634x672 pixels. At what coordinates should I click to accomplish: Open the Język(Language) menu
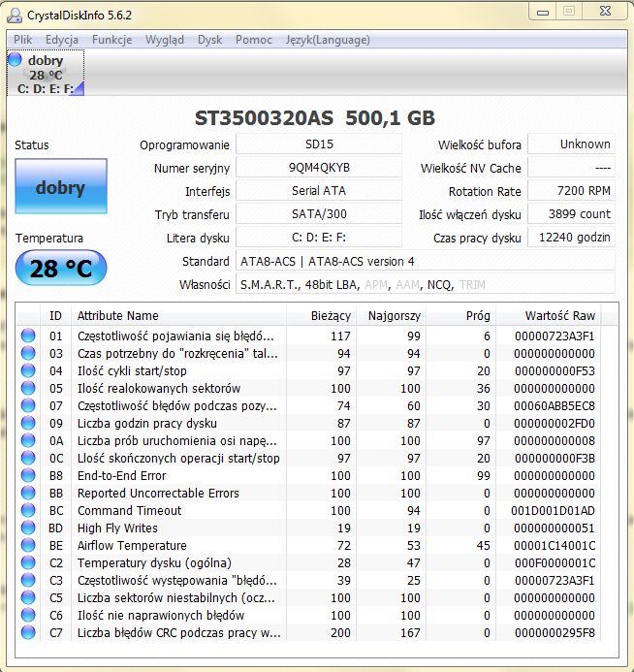[x=328, y=40]
